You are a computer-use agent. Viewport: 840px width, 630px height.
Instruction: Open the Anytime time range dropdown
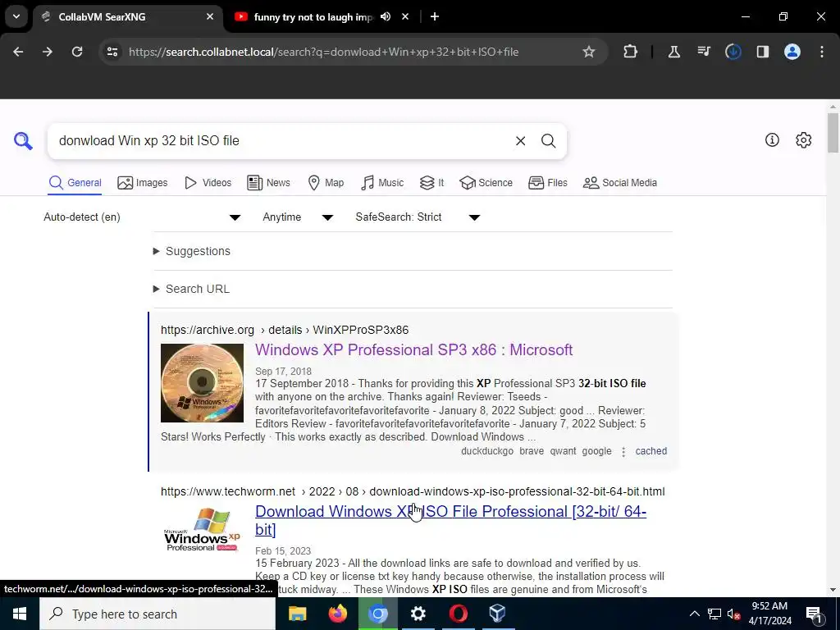pyautogui.click(x=297, y=217)
